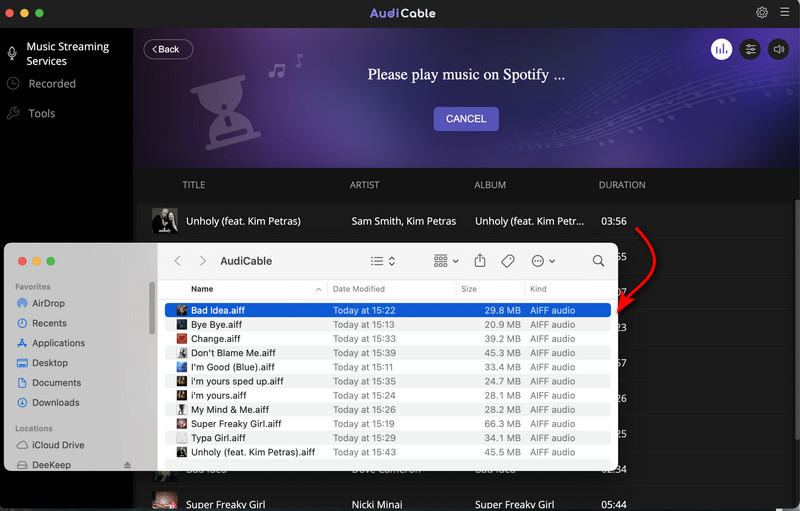Click the wrench icon beside Tools
Screen dimensions: 800x511
(x=13, y=113)
